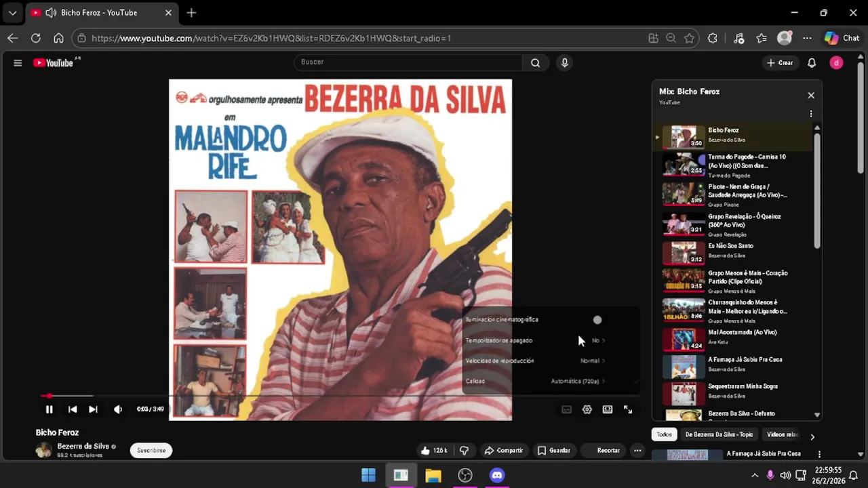
Task: Select Churrasquinho do Menos é Mais entry
Action: coord(732,310)
